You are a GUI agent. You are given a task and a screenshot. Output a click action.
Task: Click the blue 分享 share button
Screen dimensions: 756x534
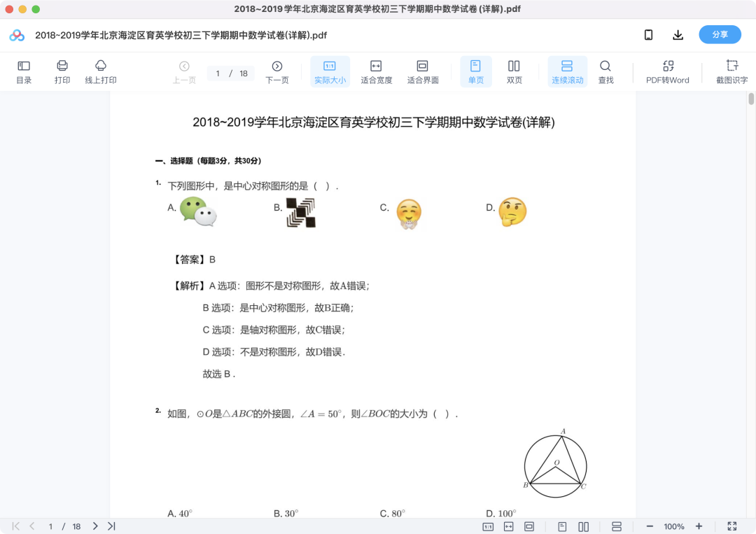point(720,35)
